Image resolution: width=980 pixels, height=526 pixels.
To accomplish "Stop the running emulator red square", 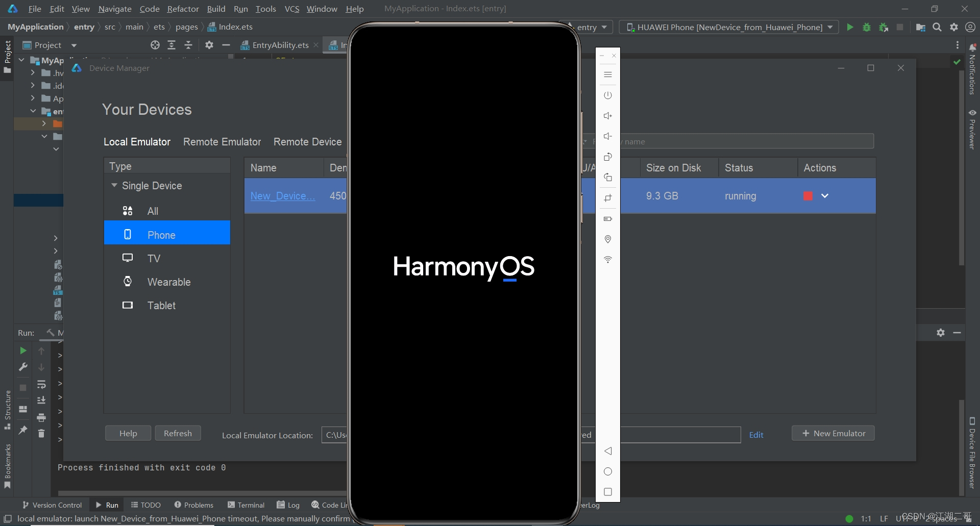I will click(807, 196).
